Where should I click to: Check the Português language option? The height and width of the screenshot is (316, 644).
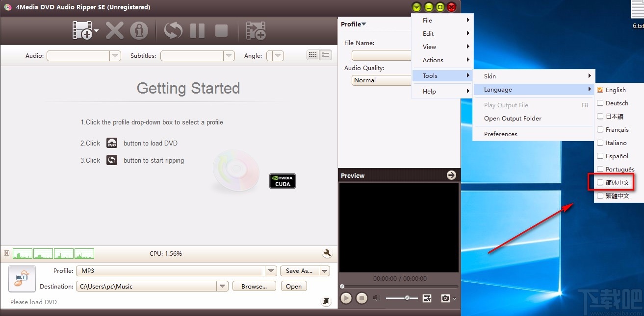point(600,169)
